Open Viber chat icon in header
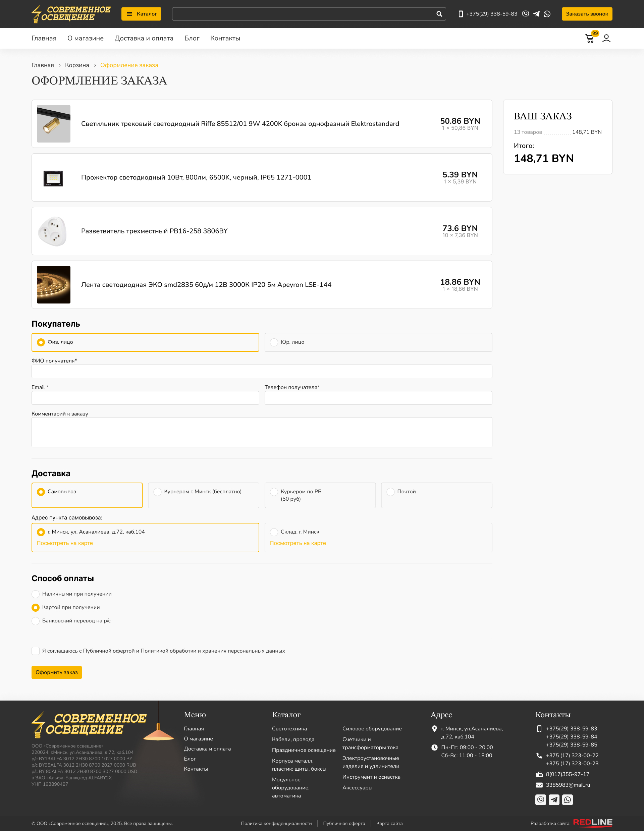This screenshot has width=644, height=831. (526, 14)
